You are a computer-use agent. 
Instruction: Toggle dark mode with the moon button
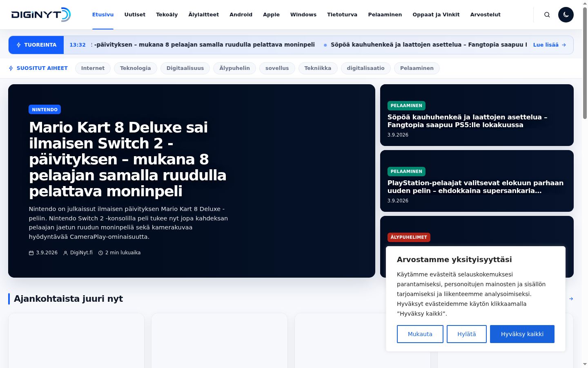pos(566,15)
